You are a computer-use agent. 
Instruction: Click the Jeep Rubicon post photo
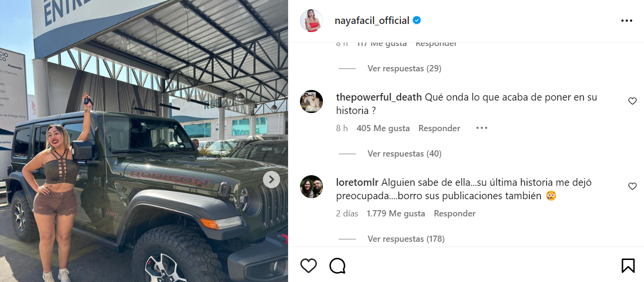(144, 141)
